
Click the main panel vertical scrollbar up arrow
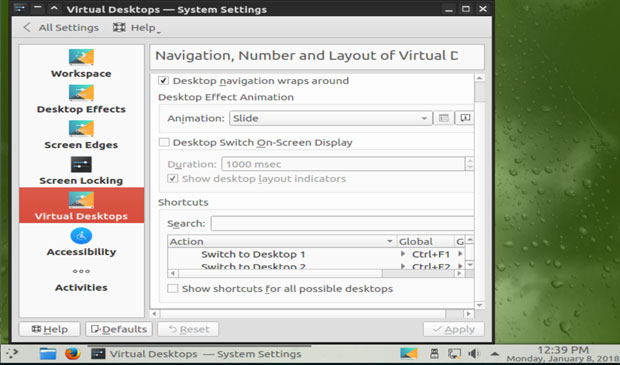[480, 78]
